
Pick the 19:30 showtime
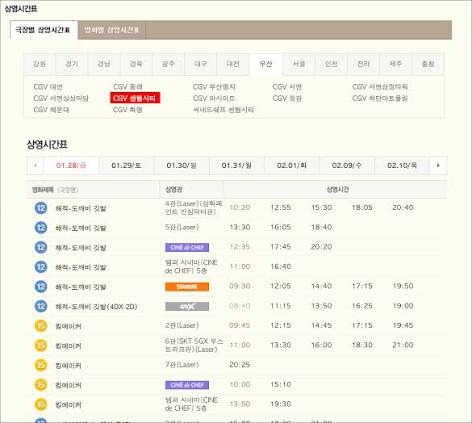tap(281, 404)
